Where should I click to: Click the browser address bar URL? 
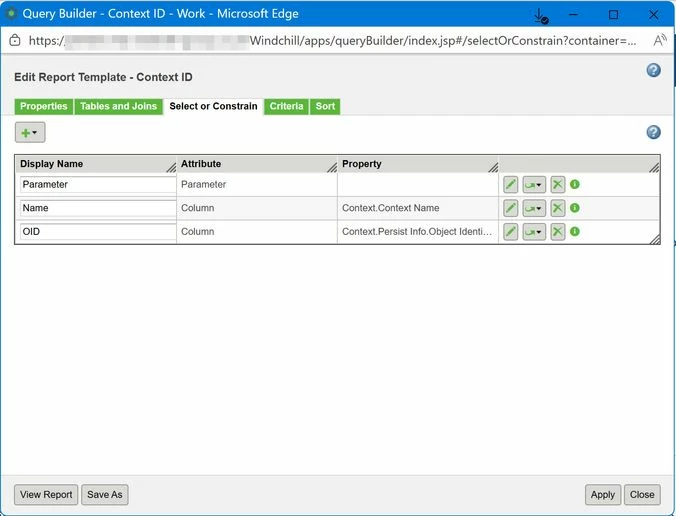[x=332, y=41]
